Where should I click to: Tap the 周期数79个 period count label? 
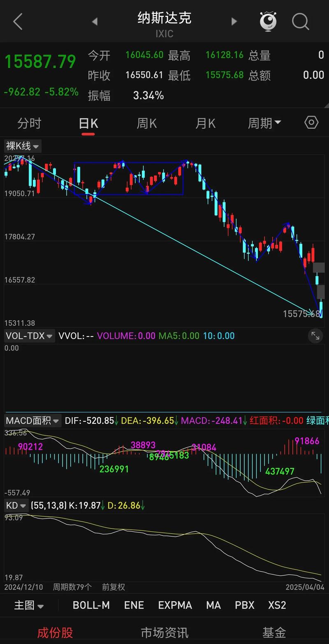click(x=72, y=587)
